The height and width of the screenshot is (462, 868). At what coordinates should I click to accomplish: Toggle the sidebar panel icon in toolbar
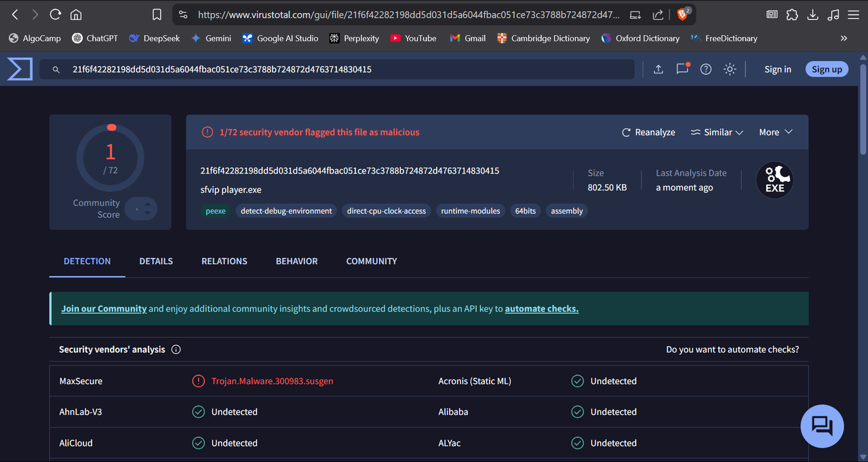click(x=772, y=14)
